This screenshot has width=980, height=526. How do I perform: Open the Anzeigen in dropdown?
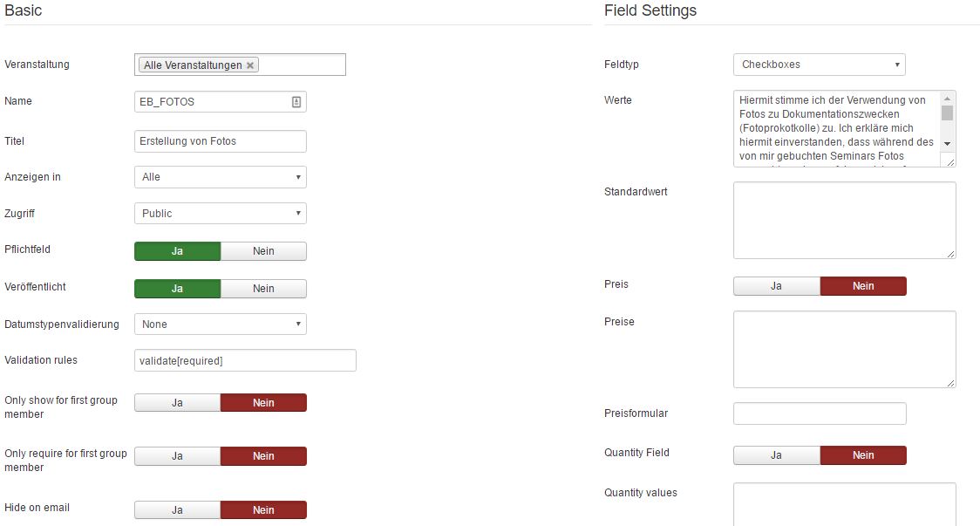point(220,177)
